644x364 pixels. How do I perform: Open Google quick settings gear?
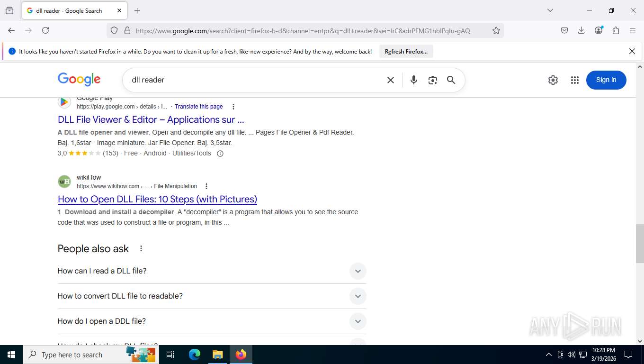tap(553, 80)
